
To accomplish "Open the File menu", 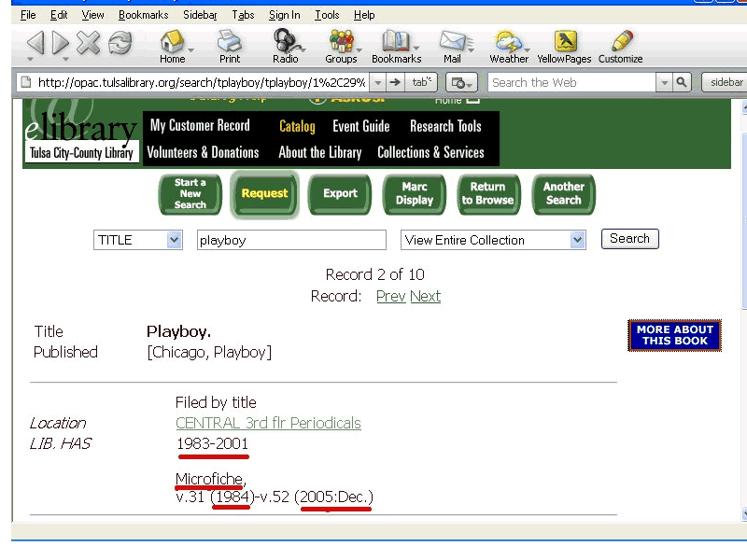I will click(28, 15).
